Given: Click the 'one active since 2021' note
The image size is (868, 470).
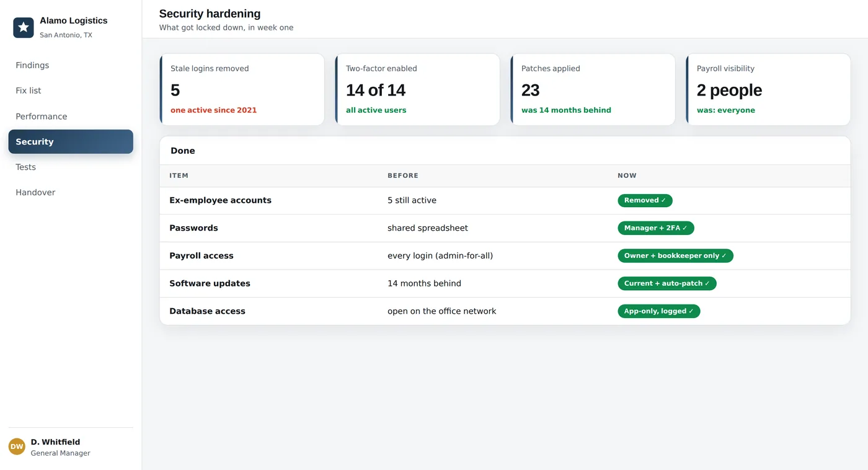Looking at the screenshot, I should click(213, 110).
